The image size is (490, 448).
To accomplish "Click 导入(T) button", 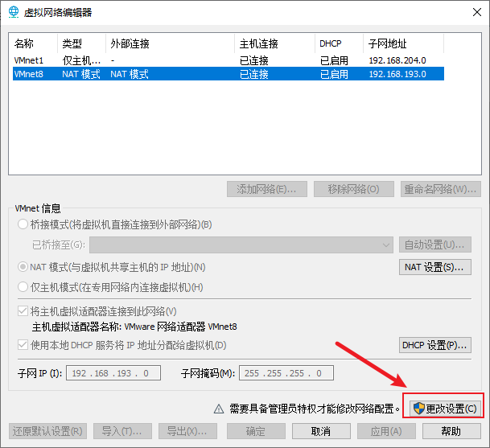I will pyautogui.click(x=122, y=431).
